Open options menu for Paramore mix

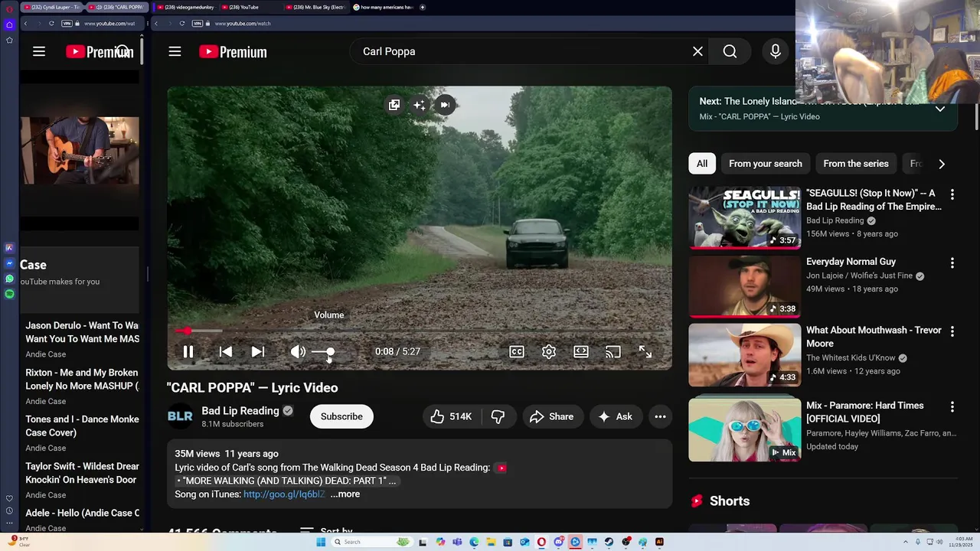tap(952, 407)
